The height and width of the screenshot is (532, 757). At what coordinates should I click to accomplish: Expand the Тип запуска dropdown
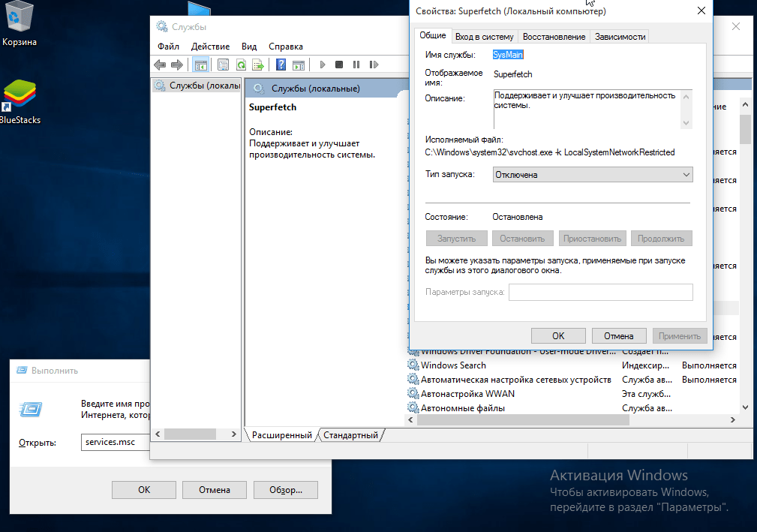click(593, 174)
